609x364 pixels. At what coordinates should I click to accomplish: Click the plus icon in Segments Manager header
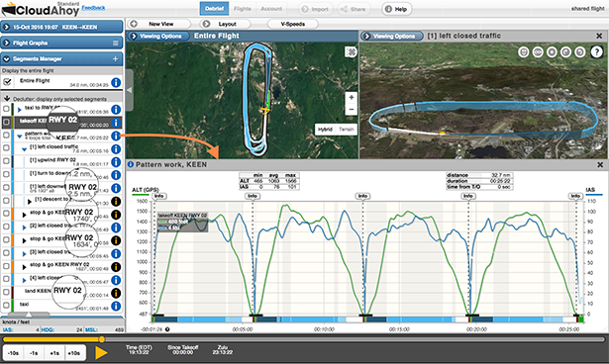[115, 59]
